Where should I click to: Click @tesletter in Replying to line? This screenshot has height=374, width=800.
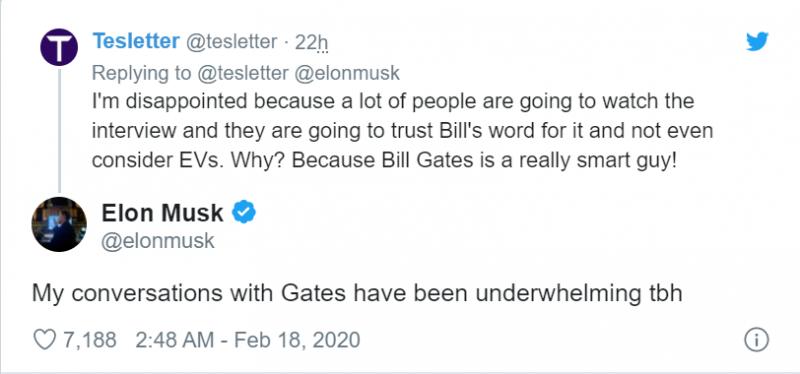click(242, 73)
